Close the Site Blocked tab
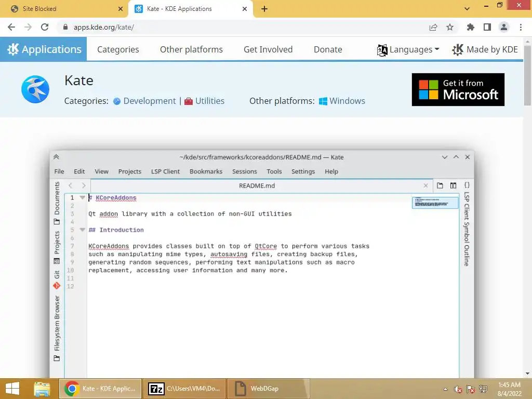This screenshot has width=532, height=399. [121, 9]
